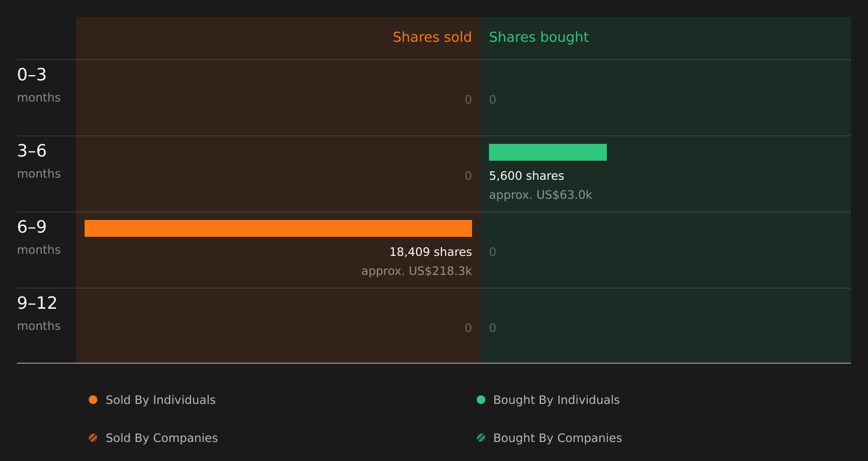Click the orange Sold By Individuals legend dot
The width and height of the screenshot is (868, 461).
[93, 400]
